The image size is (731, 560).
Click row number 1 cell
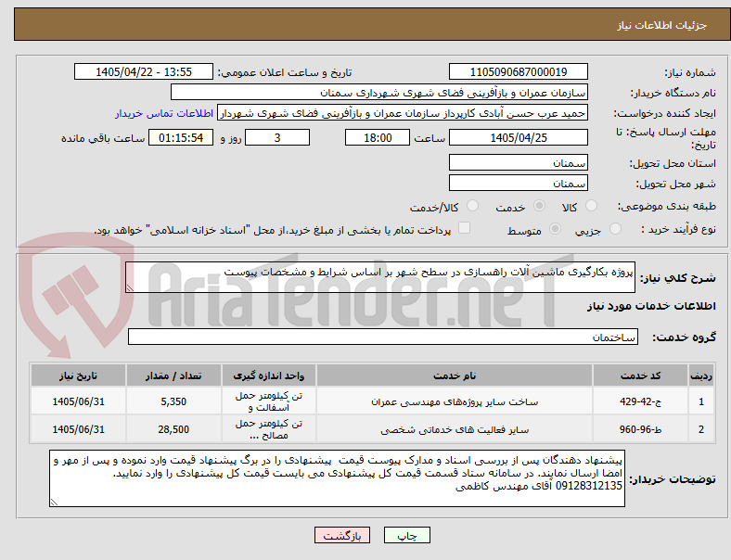701,401
